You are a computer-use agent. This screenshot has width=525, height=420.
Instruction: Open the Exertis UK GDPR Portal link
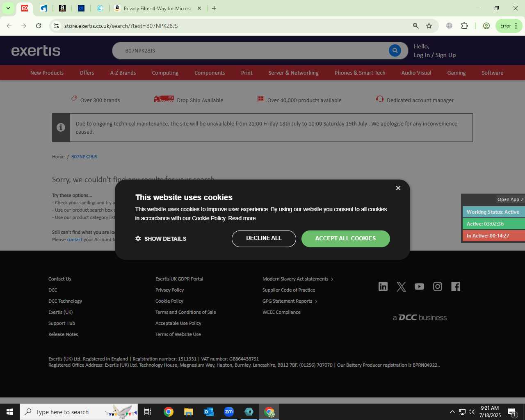pos(179,279)
